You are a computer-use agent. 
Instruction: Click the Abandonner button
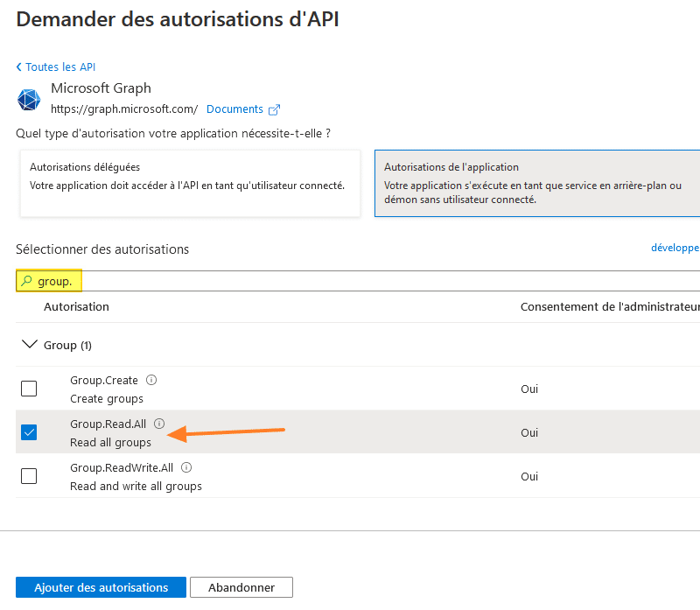point(241,587)
